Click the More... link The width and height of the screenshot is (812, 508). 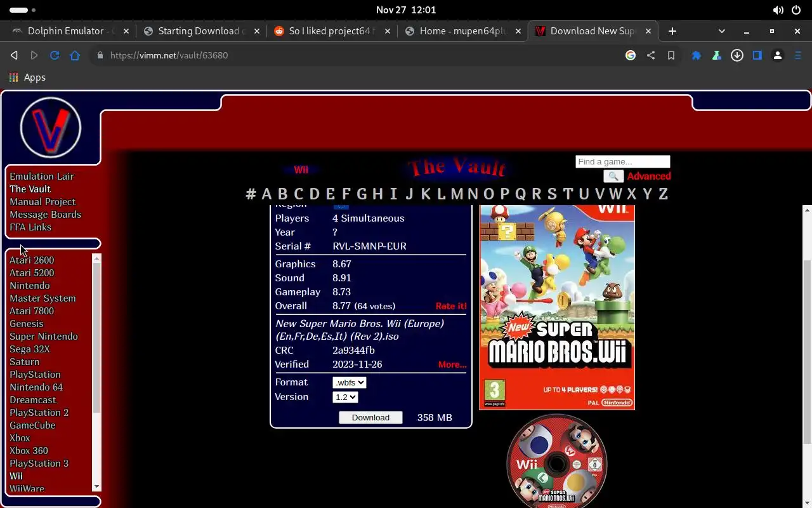point(452,364)
